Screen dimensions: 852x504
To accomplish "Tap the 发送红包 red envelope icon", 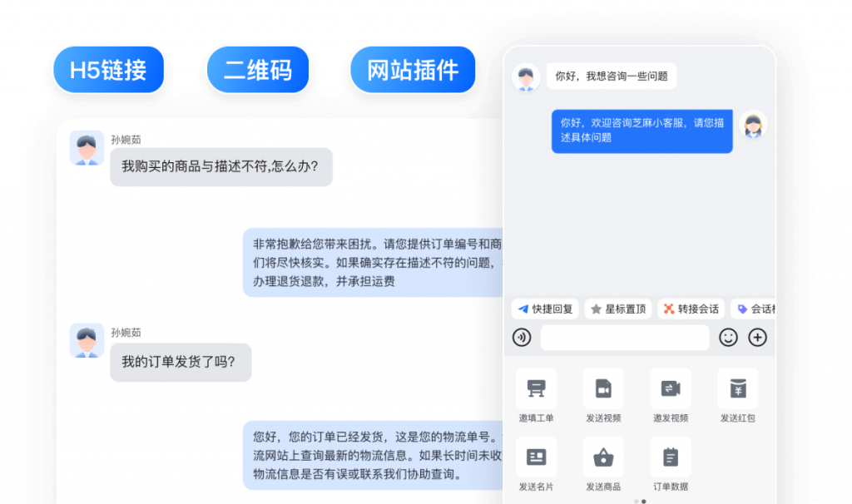I will tap(737, 389).
